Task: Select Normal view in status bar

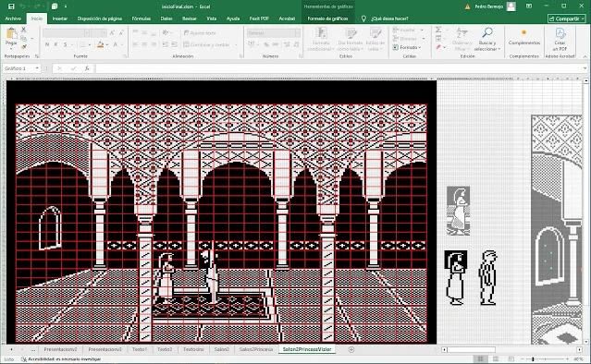Action: tap(481, 358)
